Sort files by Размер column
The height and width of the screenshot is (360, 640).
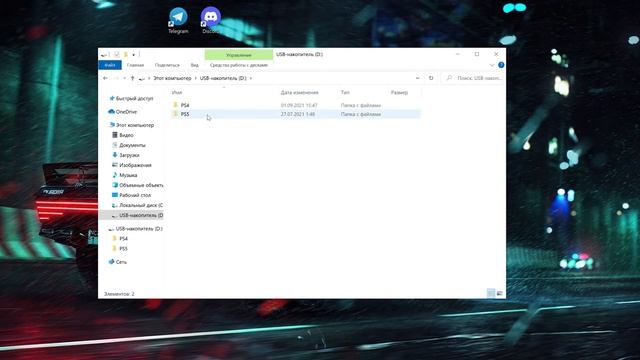click(x=399, y=93)
